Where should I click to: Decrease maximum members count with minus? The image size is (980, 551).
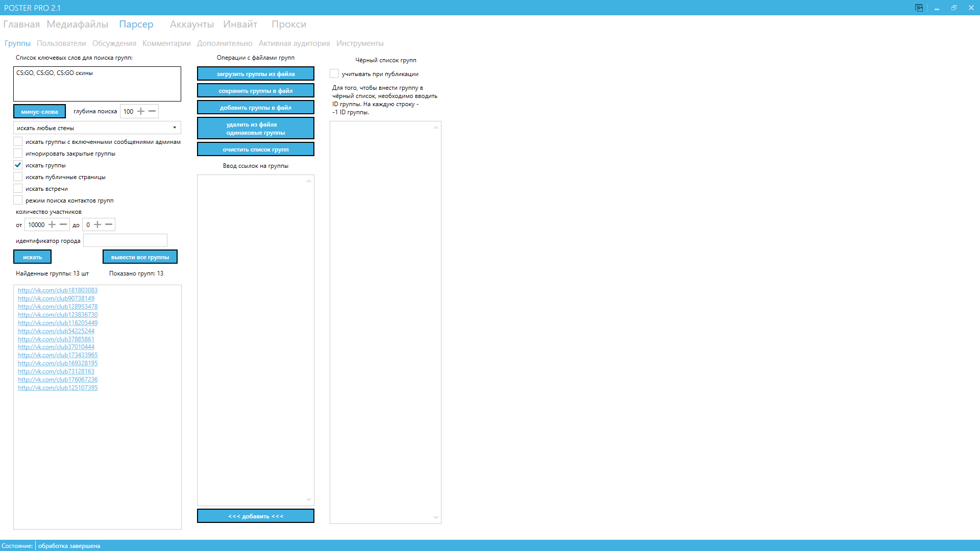tap(109, 224)
